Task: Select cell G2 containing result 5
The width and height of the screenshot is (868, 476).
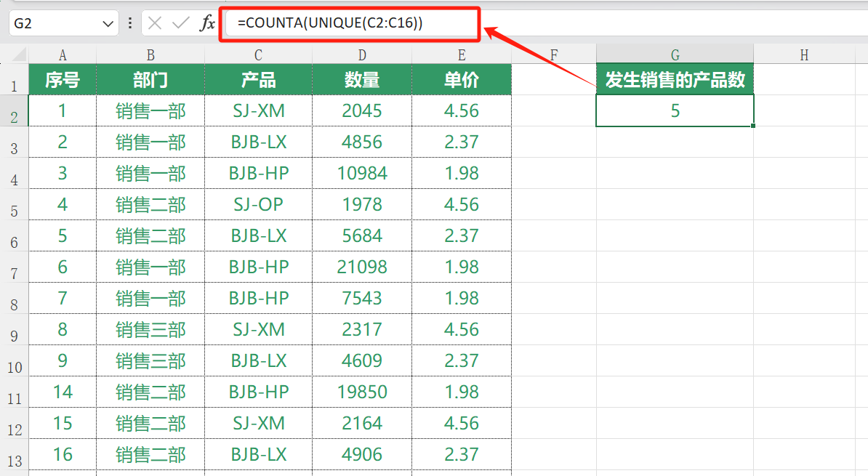Action: (x=675, y=110)
